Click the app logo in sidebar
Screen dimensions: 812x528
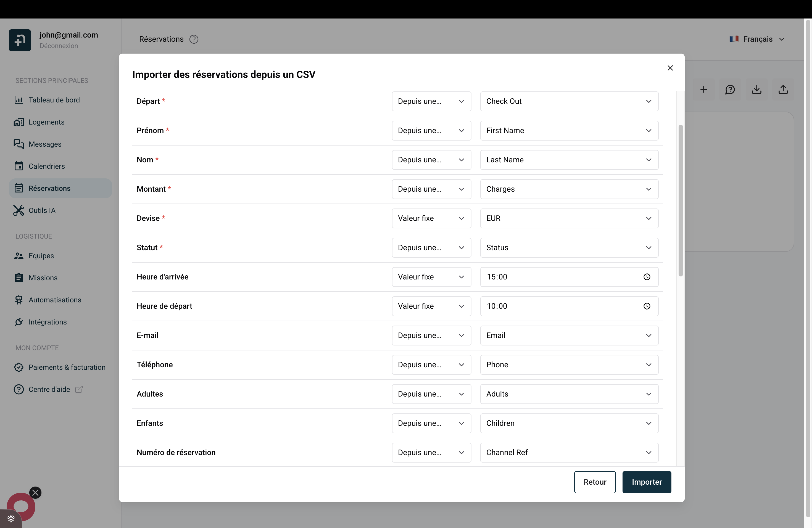point(20,40)
